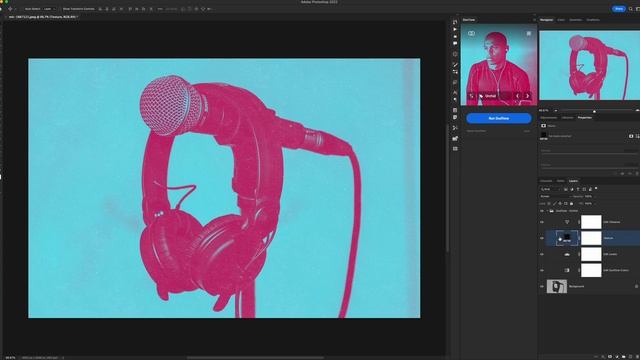
Task: Hide the DM Levels layer eye
Action: 542,254
